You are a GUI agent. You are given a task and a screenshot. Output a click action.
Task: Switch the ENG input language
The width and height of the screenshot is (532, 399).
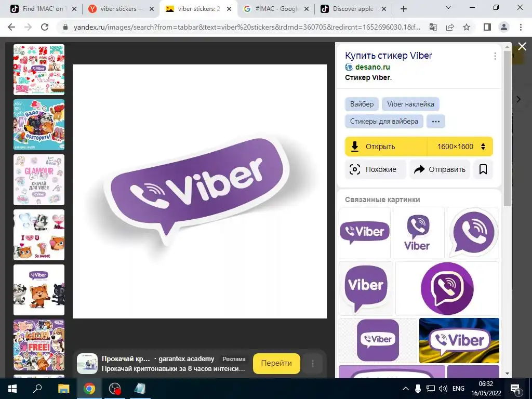click(x=458, y=389)
